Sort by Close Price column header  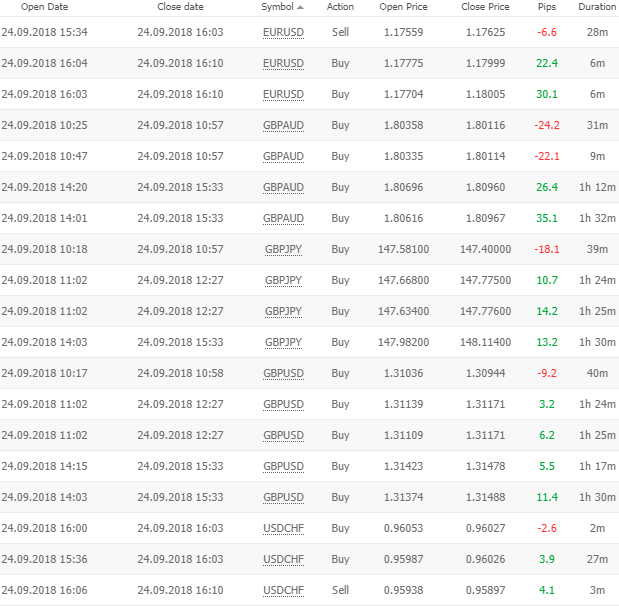tap(485, 7)
